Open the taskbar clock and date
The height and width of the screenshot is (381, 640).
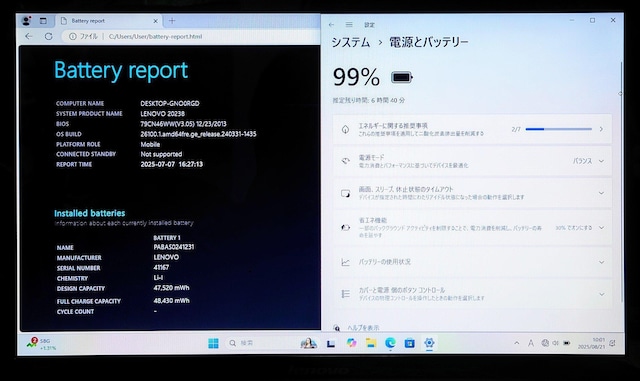point(592,343)
